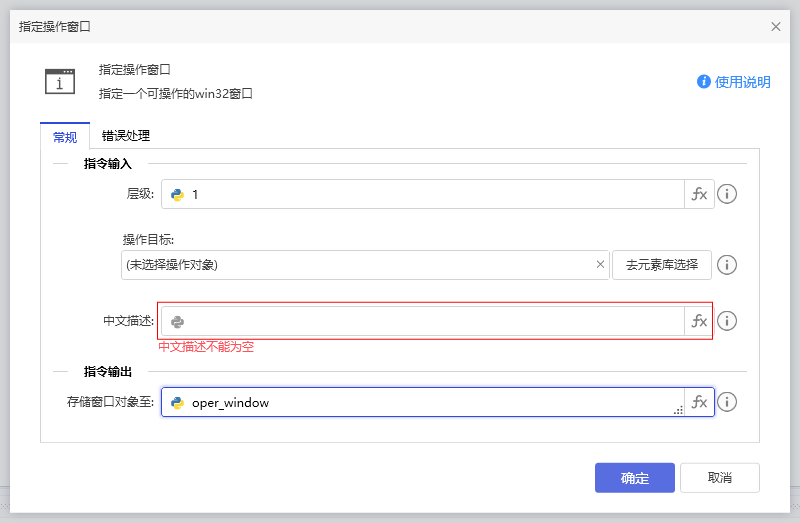Confirm the dialog with 确定

click(635, 478)
